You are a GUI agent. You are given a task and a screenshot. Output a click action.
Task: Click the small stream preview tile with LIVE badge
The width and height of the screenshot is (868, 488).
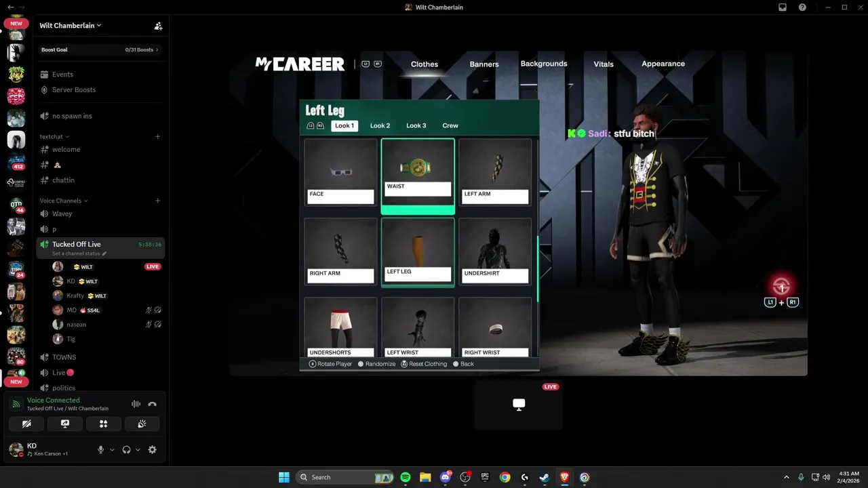[x=519, y=405]
